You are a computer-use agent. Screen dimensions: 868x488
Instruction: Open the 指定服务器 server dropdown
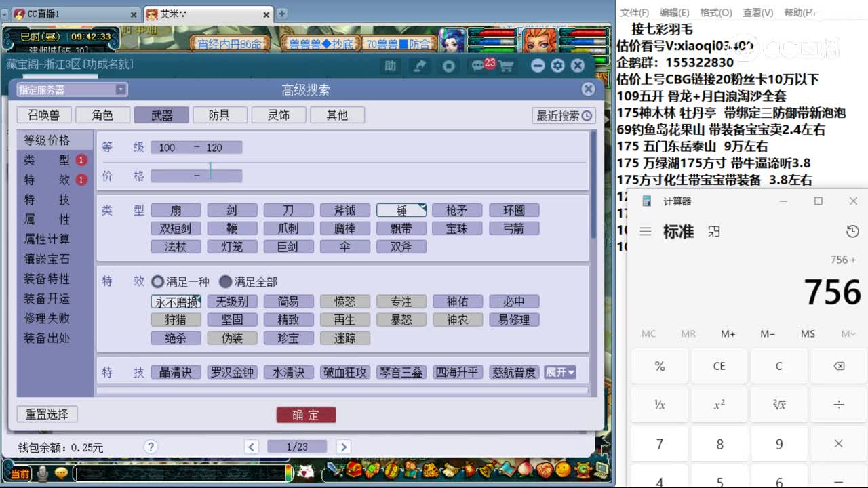point(121,89)
